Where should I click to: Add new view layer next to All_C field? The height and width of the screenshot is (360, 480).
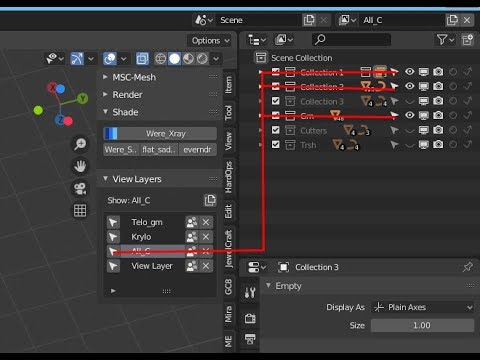click(452, 20)
